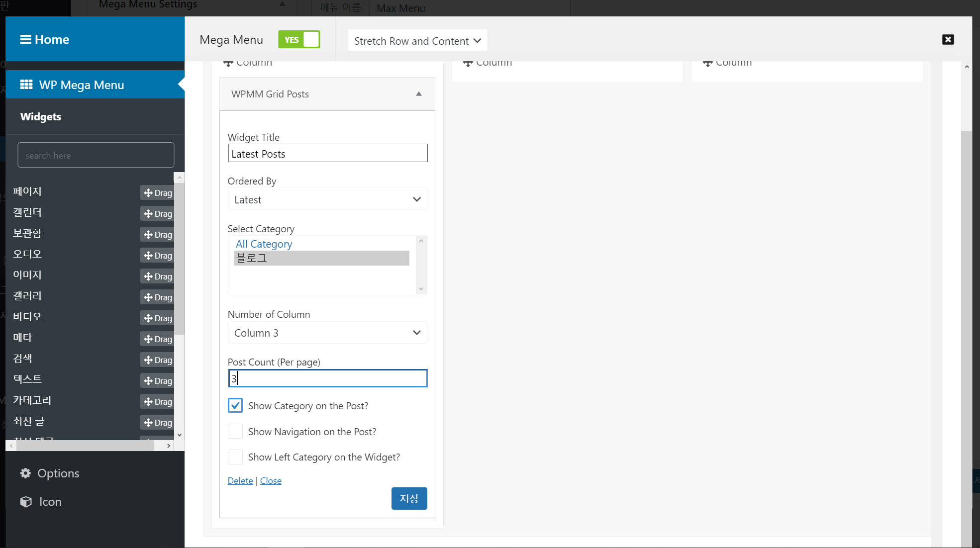This screenshot has height=548, width=980.
Task: Click Drag handle for 갤러리 widget
Action: [157, 297]
